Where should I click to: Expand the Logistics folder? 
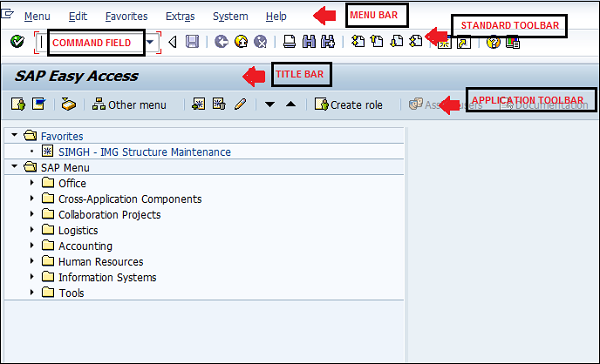tap(32, 230)
